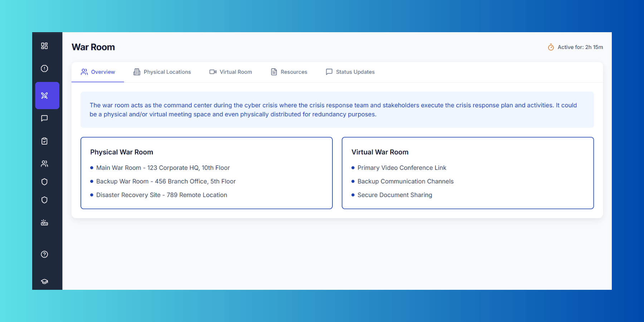This screenshot has height=322, width=644.
Task: Click Primary Video Conference Link item
Action: pyautogui.click(x=401, y=168)
